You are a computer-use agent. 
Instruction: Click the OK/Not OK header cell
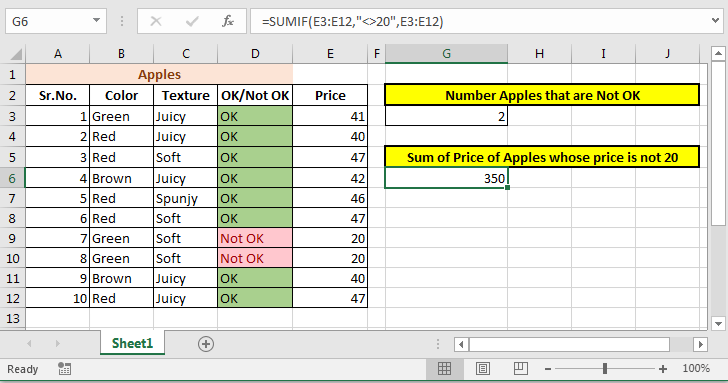pyautogui.click(x=255, y=95)
